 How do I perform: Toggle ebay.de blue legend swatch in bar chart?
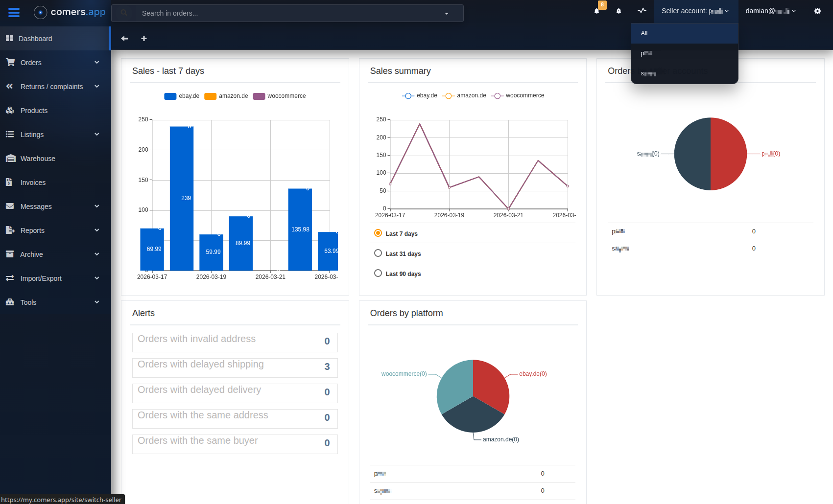click(x=170, y=96)
